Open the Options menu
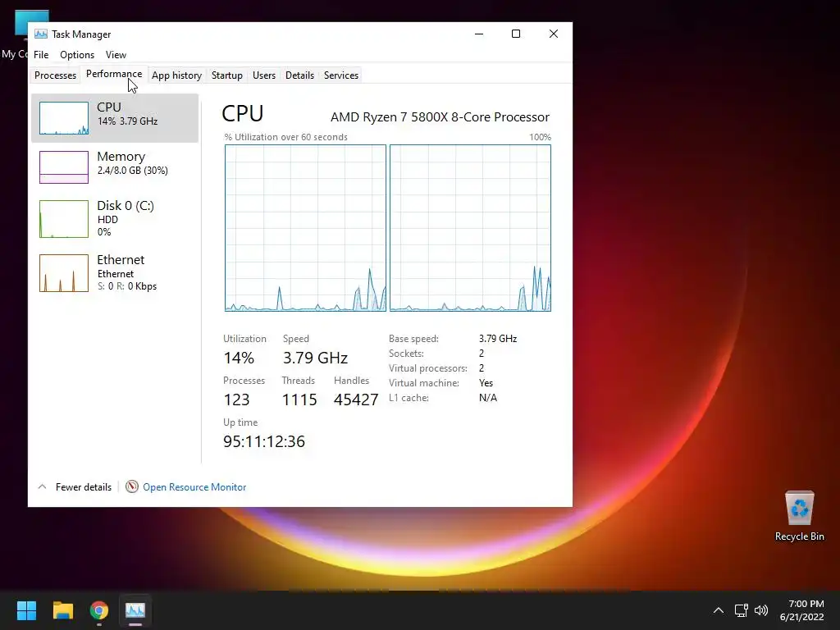 click(x=77, y=55)
